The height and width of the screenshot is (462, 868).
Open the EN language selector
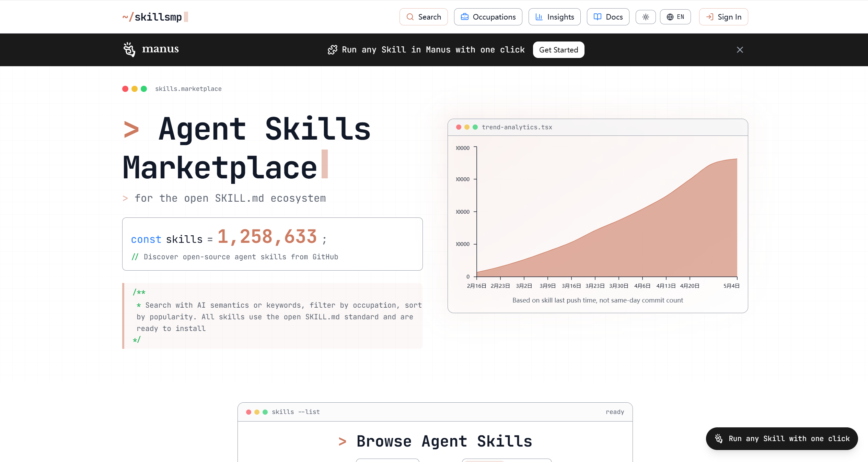click(675, 17)
